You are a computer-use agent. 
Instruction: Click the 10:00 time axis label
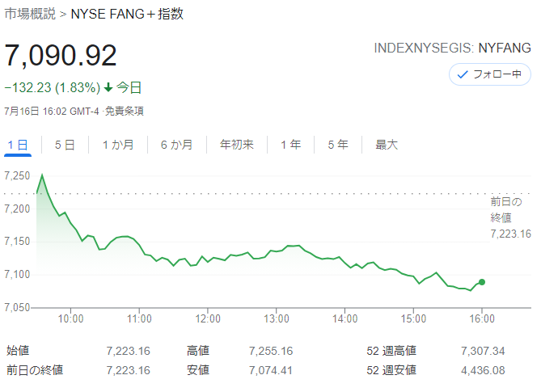70,318
